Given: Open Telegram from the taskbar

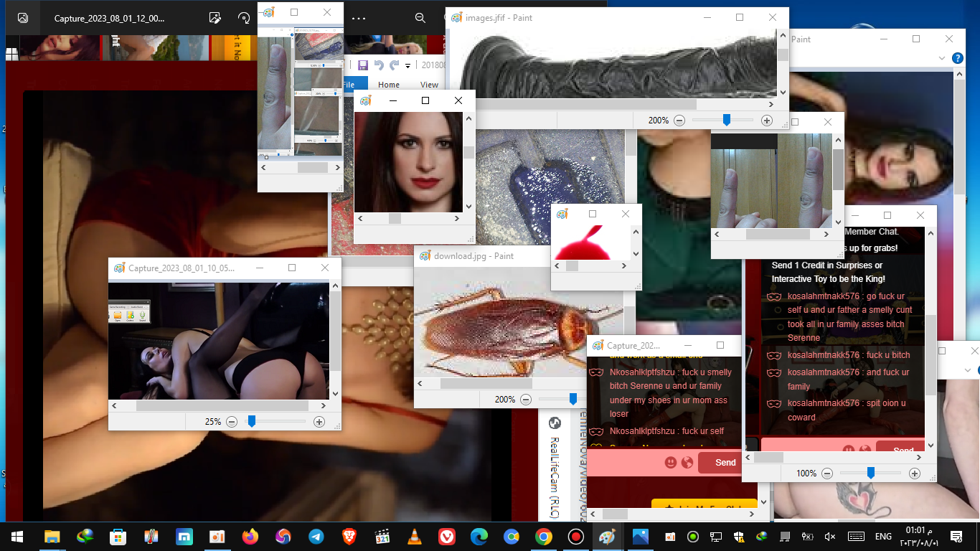Looking at the screenshot, I should (x=316, y=537).
